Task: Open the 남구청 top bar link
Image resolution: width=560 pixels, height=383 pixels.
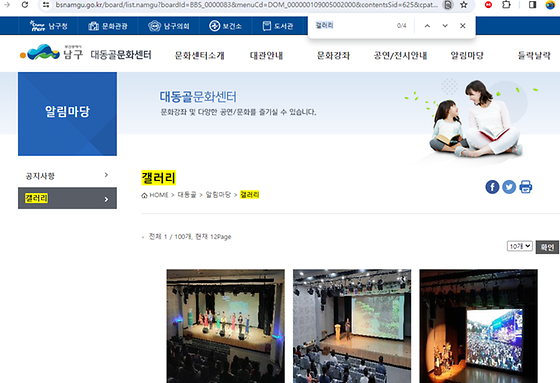Action: [x=49, y=26]
